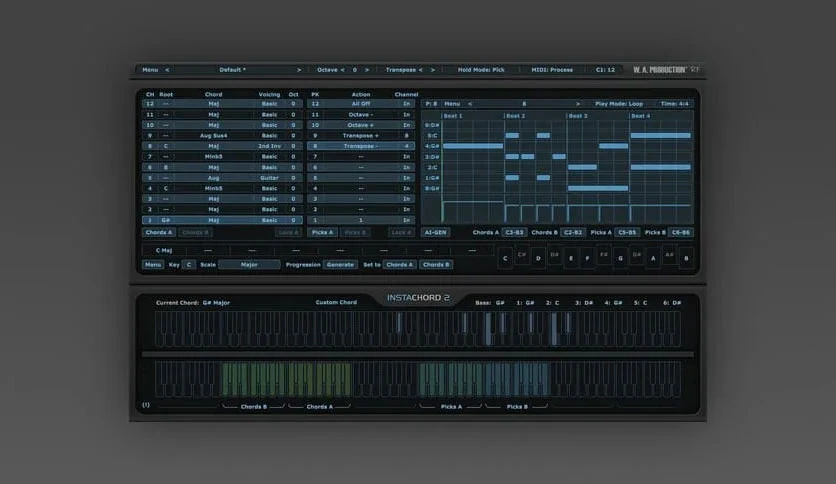Select the D# note key in the scale keyboard
Viewport: 836px width, 484px height.
[x=554, y=255]
